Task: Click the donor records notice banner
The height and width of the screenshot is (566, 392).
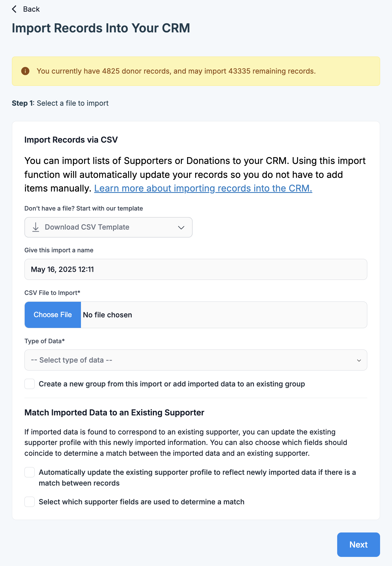Action: pyautogui.click(x=196, y=71)
